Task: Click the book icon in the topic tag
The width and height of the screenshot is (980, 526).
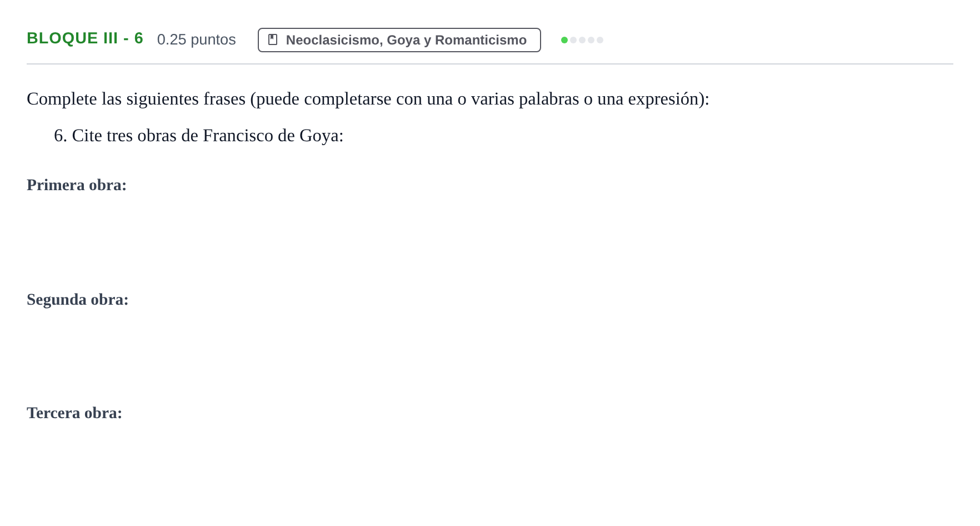Action: 273,40
